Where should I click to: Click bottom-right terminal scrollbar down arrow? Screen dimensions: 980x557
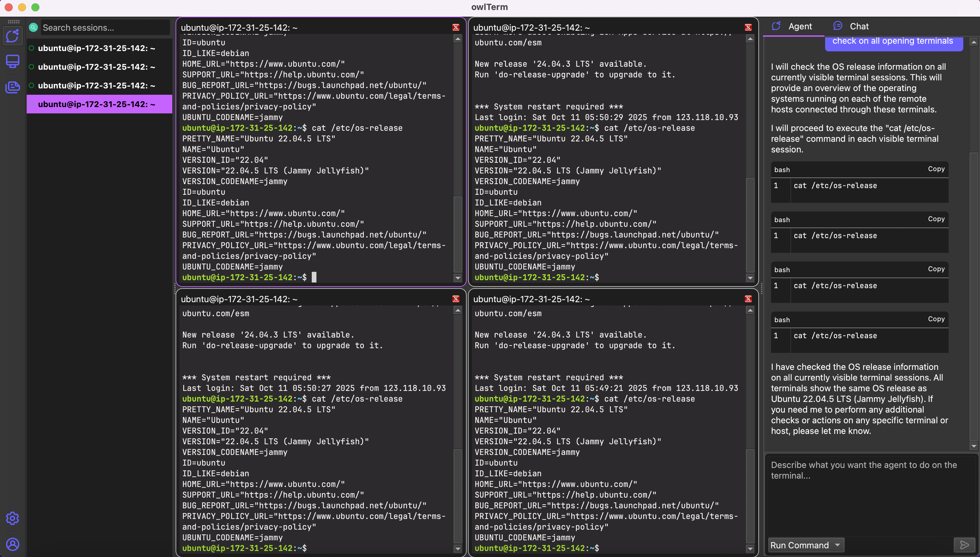[x=750, y=549]
